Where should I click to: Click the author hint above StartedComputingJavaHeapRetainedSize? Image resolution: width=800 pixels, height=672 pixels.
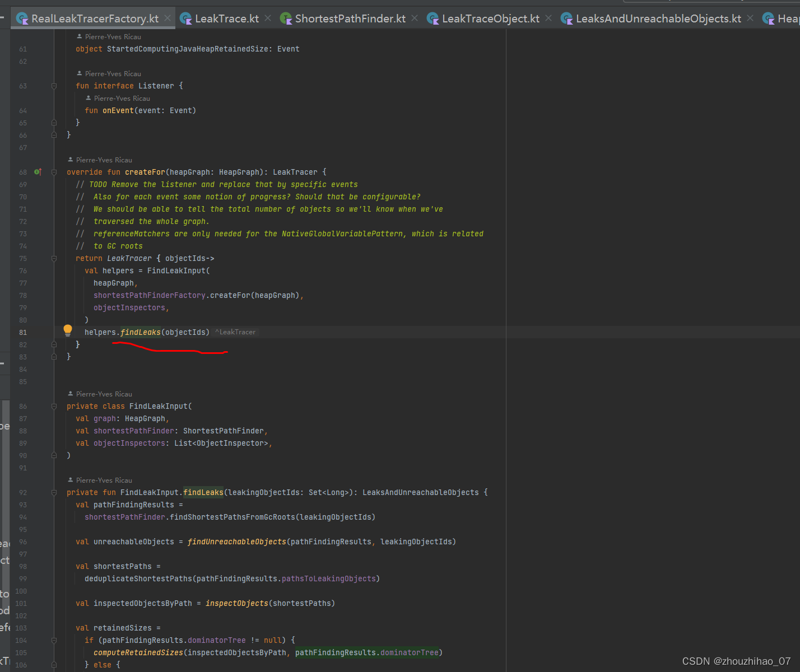(109, 36)
